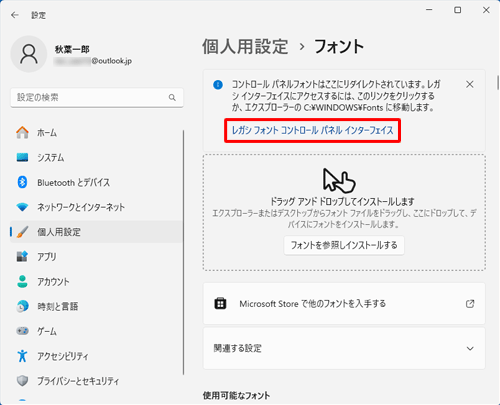Viewport: 500px width, 405px height.
Task: Go back using the back arrow icon
Action: tap(15, 15)
